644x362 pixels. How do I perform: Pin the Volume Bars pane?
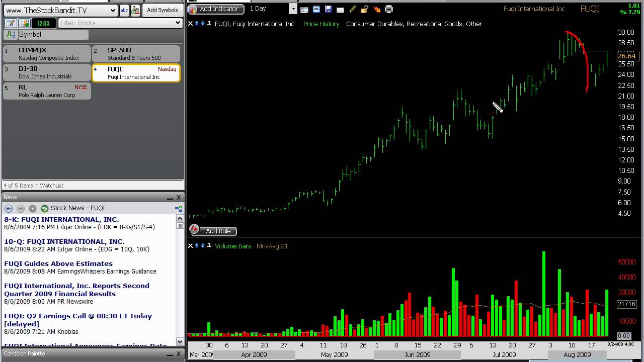pyautogui.click(x=209, y=246)
